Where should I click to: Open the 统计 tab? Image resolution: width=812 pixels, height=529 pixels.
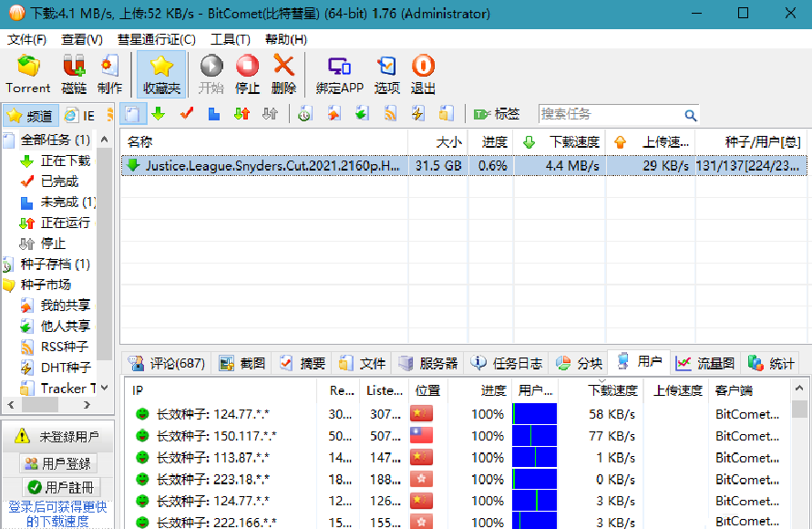click(771, 364)
